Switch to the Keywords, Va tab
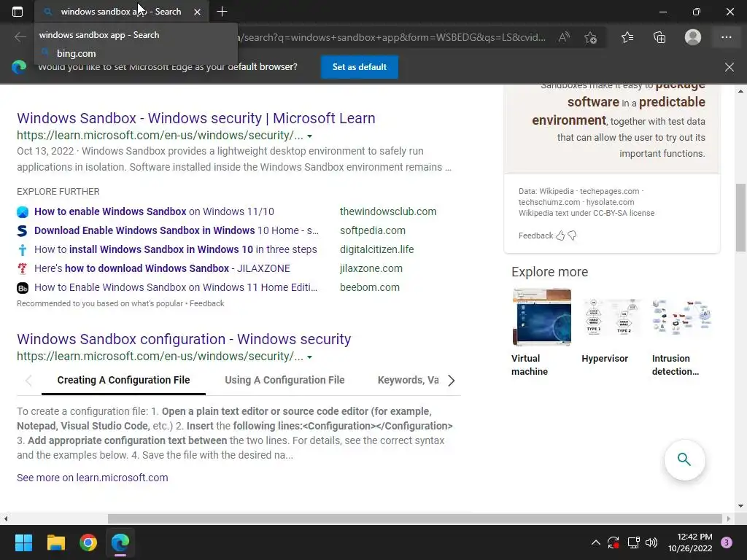The width and height of the screenshot is (747, 560). point(409,380)
